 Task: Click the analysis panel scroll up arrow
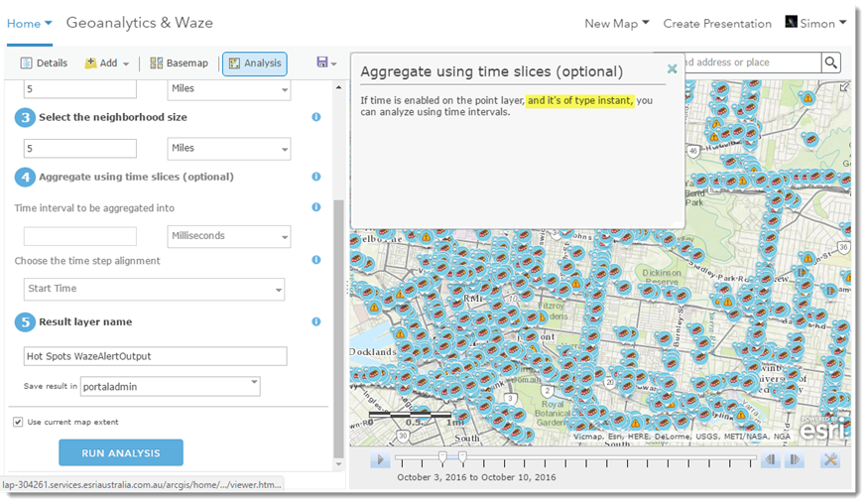339,87
